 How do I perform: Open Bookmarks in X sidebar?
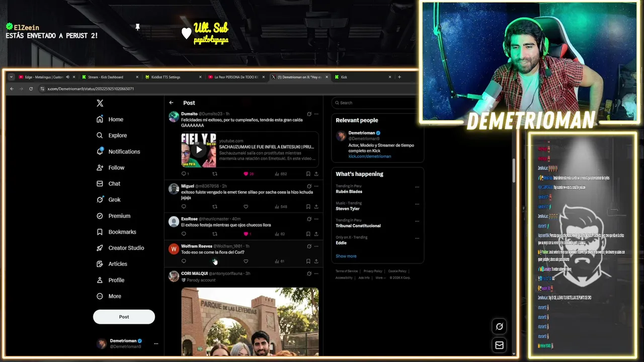pos(116,232)
